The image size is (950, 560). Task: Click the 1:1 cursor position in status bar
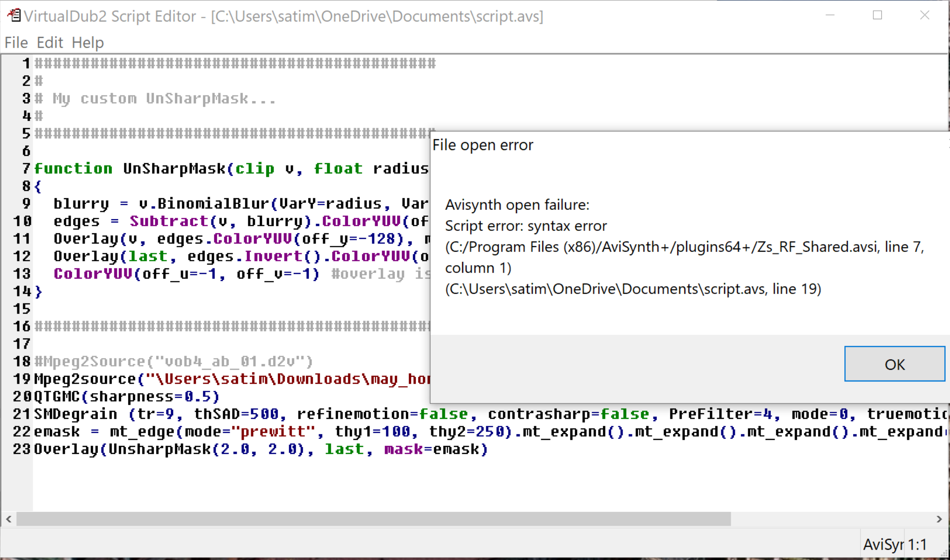click(917, 545)
